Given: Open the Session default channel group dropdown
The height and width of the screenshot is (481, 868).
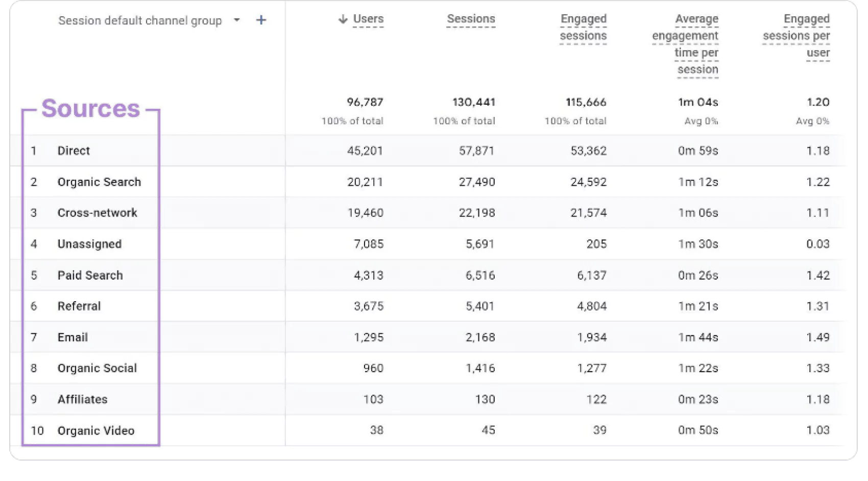Looking at the screenshot, I should (236, 20).
